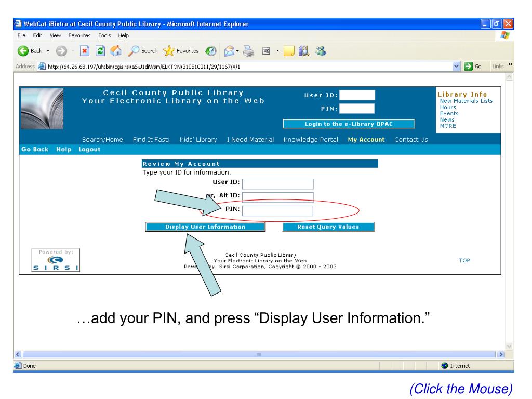Open the Edit icon dropdown arrow
This screenshot has width=532, height=399.
[x=277, y=51]
